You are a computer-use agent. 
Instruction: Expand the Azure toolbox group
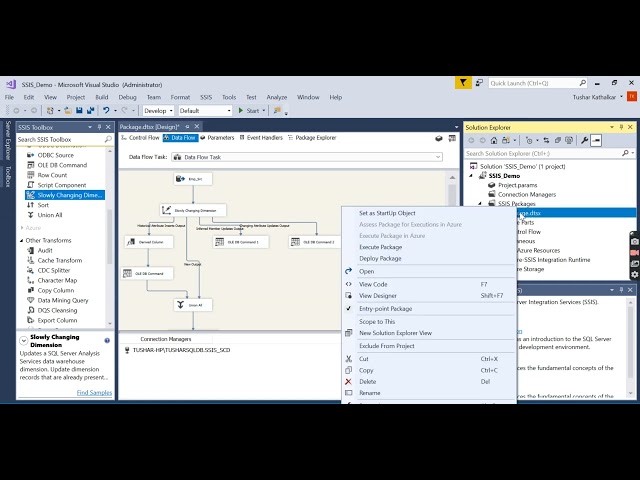pyautogui.click(x=22, y=228)
